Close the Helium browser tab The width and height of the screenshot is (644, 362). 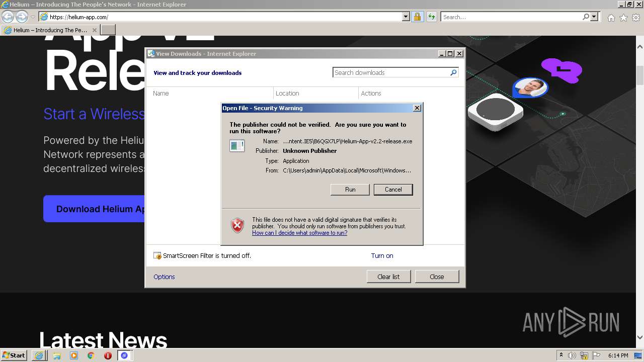click(94, 30)
